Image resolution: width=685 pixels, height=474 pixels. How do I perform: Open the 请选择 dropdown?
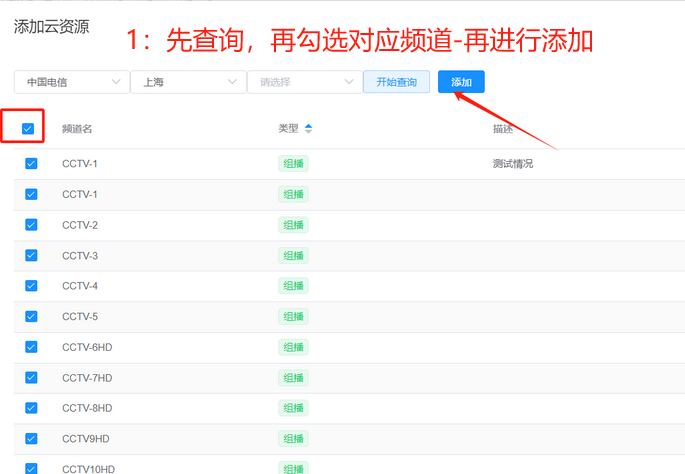(304, 82)
